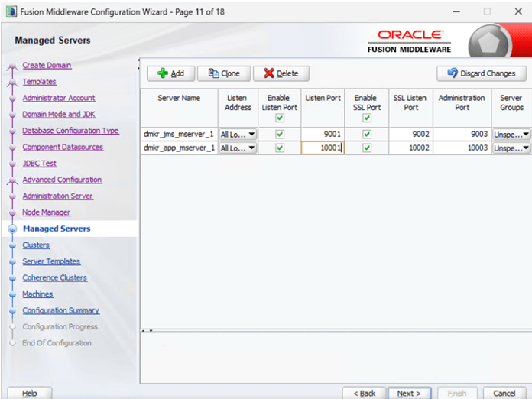Click the Back button

point(364,393)
